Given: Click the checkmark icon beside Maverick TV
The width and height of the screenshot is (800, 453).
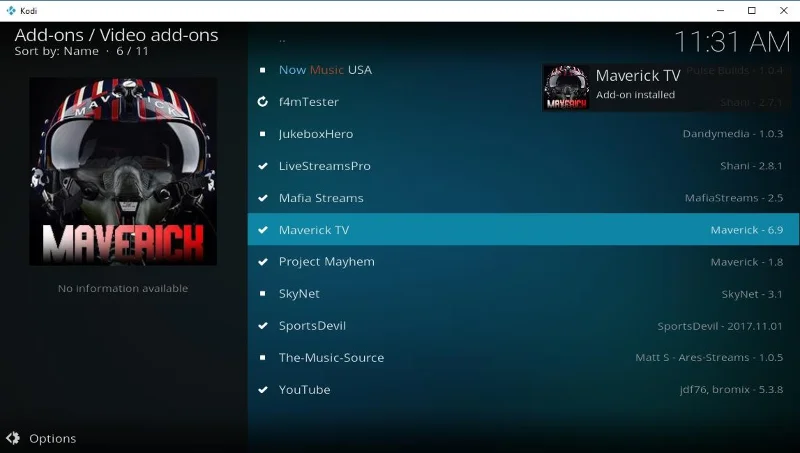Looking at the screenshot, I should 263,230.
